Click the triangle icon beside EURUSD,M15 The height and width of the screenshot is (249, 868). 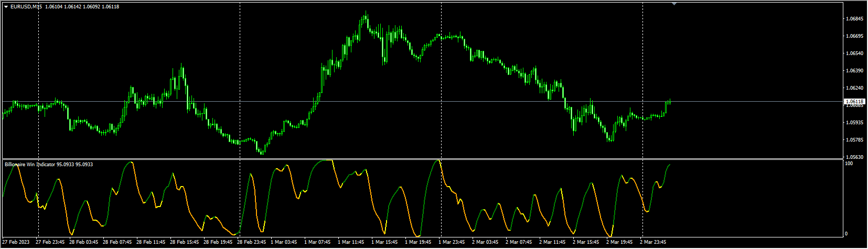(6, 7)
